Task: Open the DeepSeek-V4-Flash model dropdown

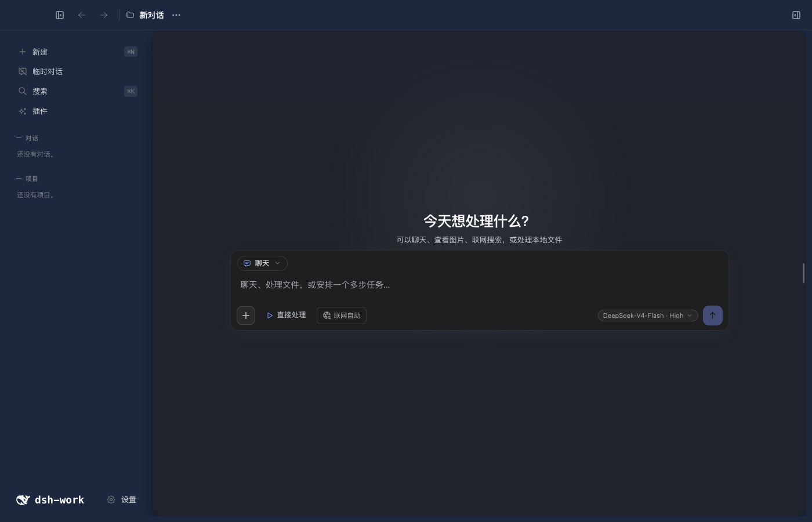Action: point(648,316)
